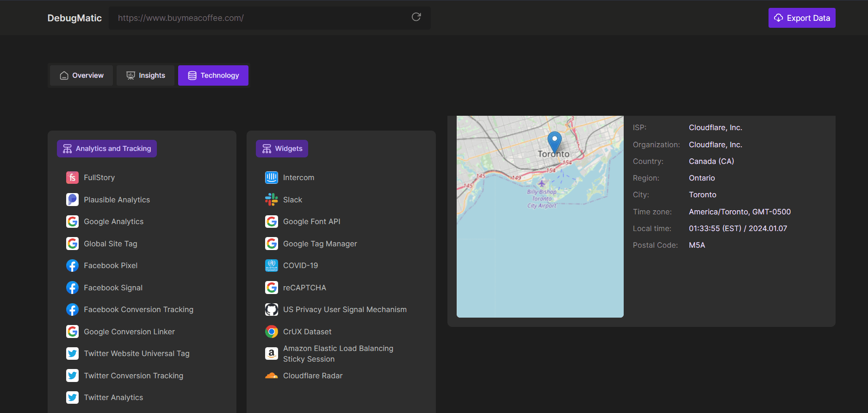Click the Twitter Analytics bird icon
Image resolution: width=868 pixels, height=413 pixels.
[72, 397]
